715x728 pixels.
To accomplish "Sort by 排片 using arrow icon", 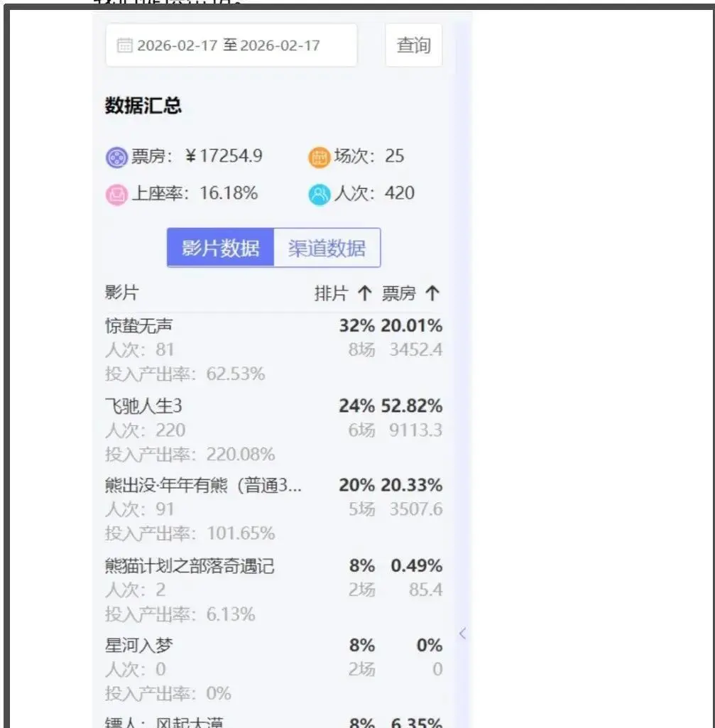I will (x=364, y=293).
